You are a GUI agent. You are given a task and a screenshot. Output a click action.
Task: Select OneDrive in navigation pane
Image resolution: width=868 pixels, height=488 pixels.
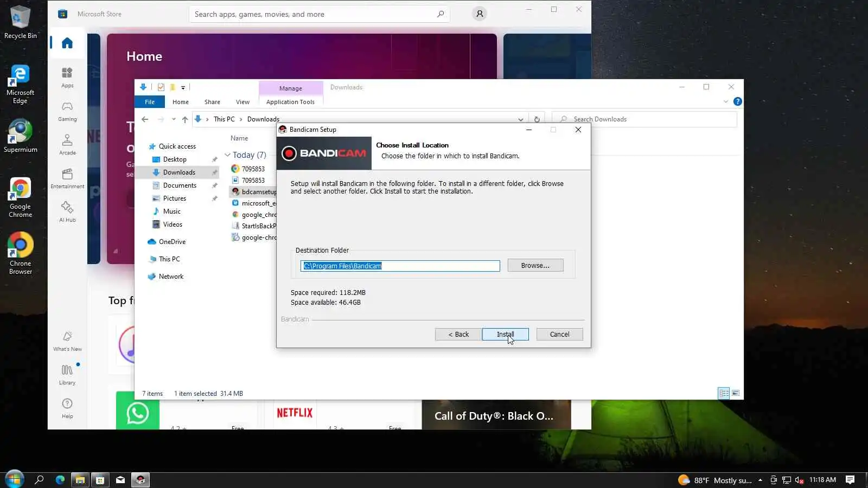coord(172,242)
